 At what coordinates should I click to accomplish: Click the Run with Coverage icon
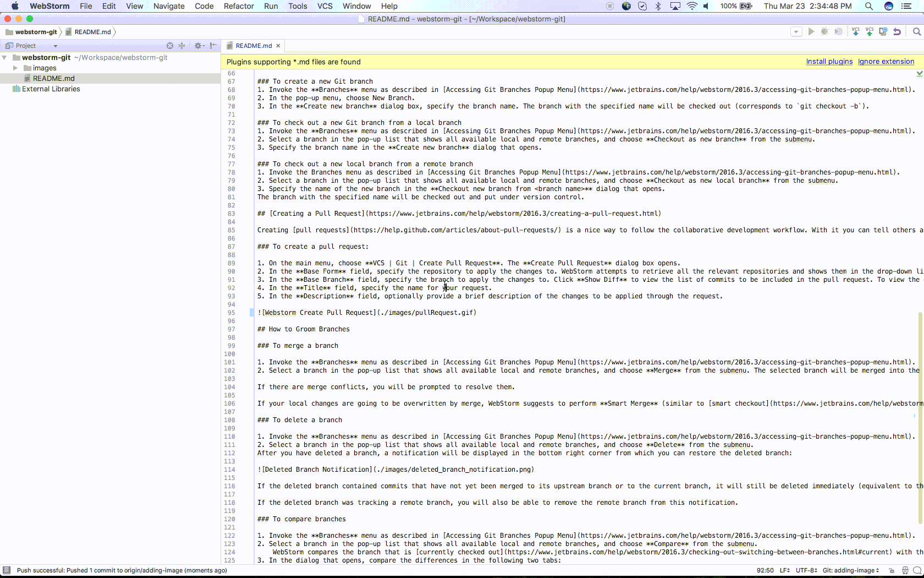838,32
